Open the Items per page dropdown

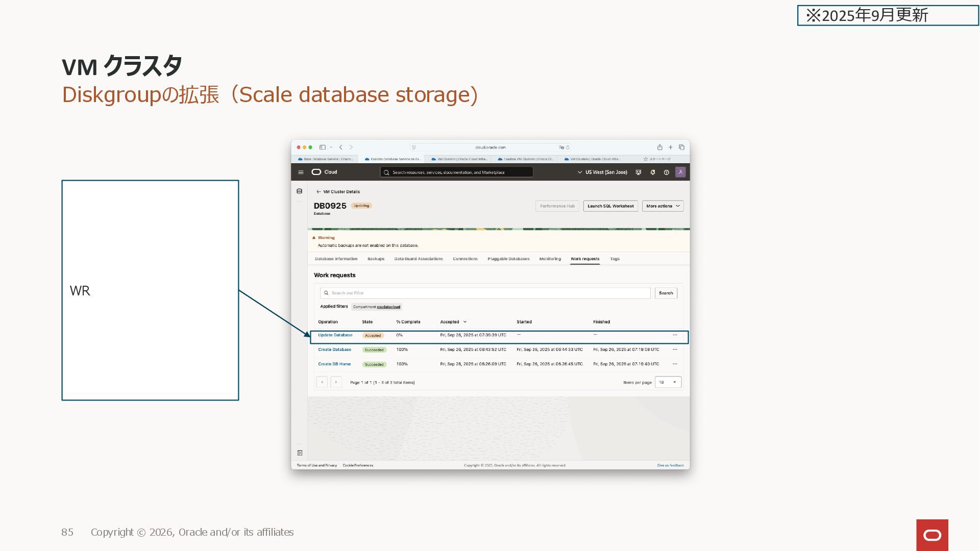668,382
